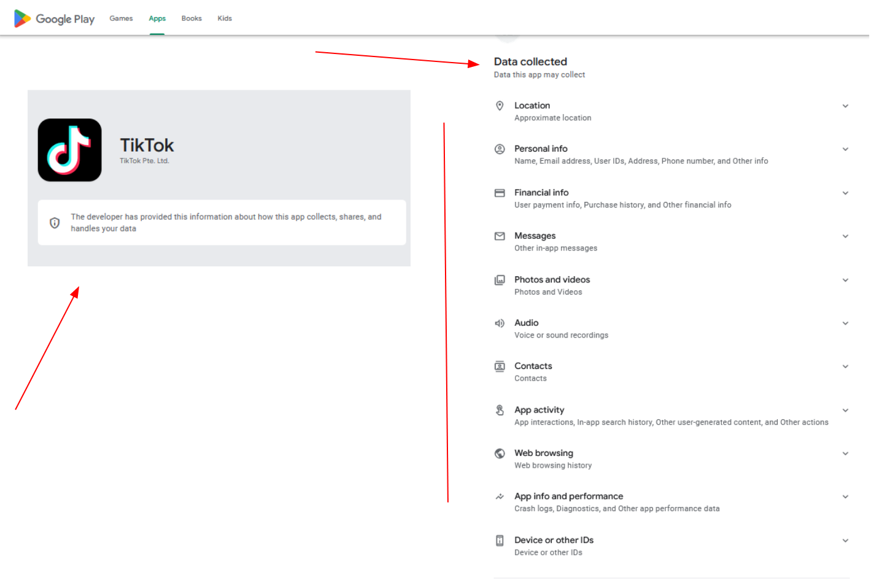Click the App info and performance icon

pos(500,497)
